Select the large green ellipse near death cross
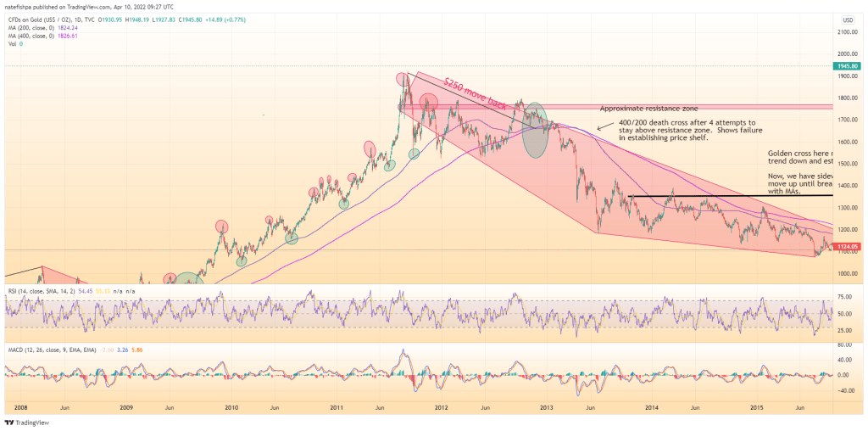The image size is (868, 431). 536,130
